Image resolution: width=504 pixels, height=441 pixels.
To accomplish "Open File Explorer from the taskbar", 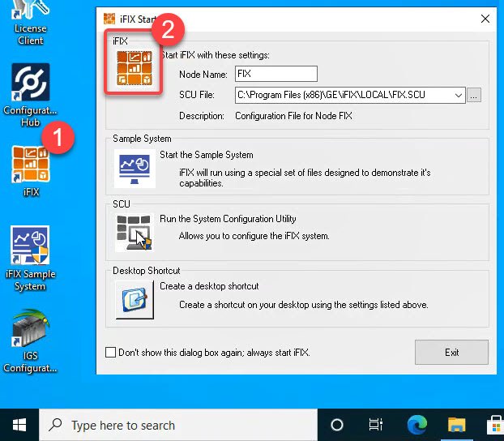I will pos(457,425).
